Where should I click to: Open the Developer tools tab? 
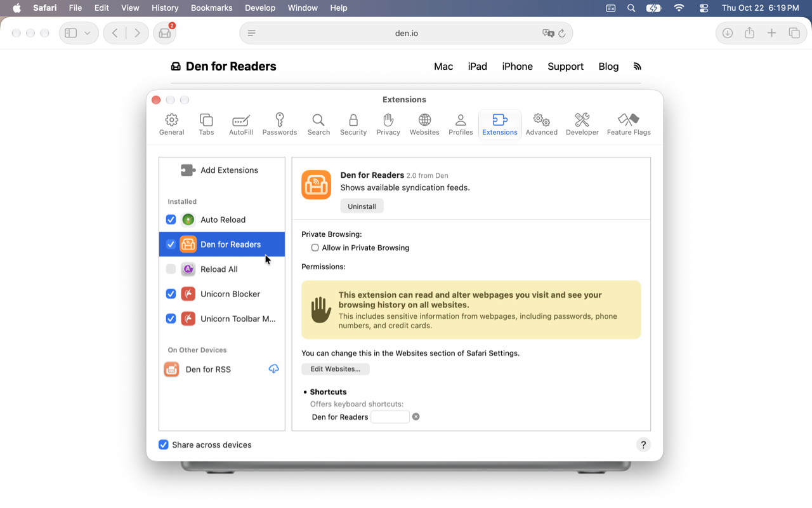coord(582,124)
